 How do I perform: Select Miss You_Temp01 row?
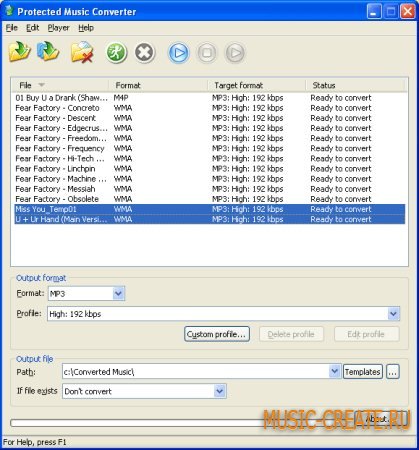click(210, 209)
